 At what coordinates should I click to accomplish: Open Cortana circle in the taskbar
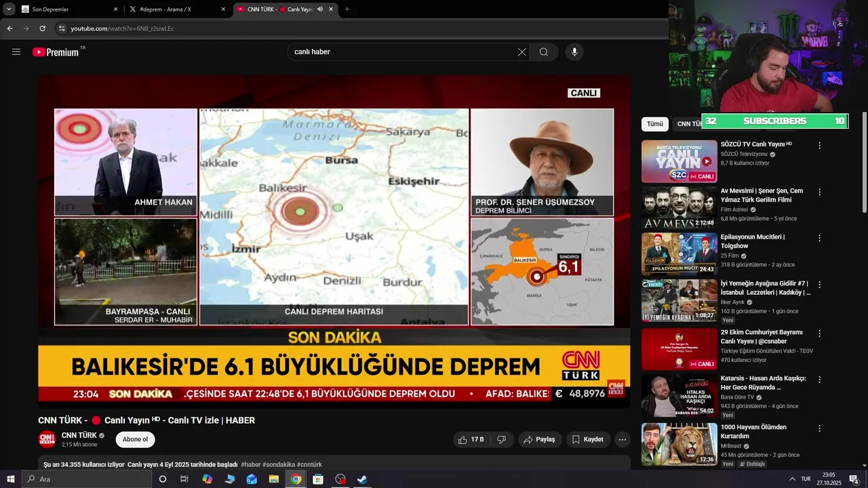(163, 479)
